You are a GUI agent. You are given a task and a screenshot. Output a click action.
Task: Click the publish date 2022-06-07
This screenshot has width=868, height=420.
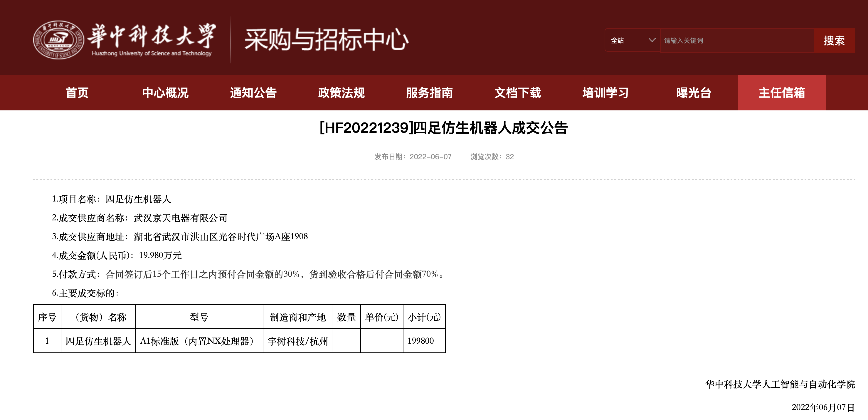click(413, 156)
